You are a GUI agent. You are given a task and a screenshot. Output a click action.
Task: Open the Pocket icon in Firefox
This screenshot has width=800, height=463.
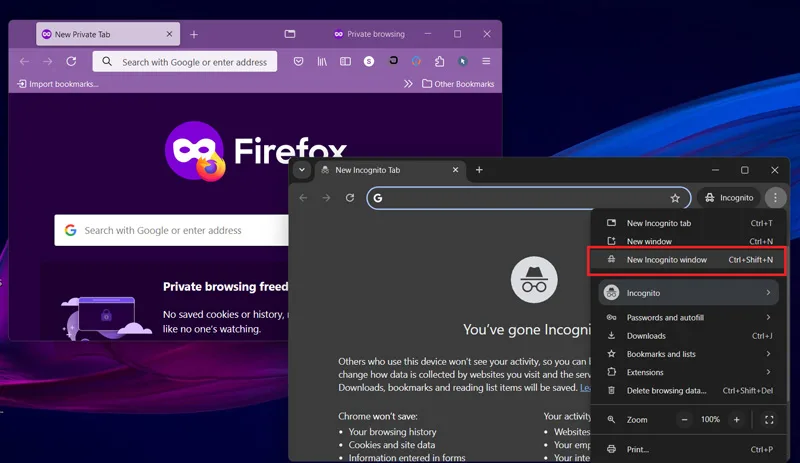pos(298,61)
